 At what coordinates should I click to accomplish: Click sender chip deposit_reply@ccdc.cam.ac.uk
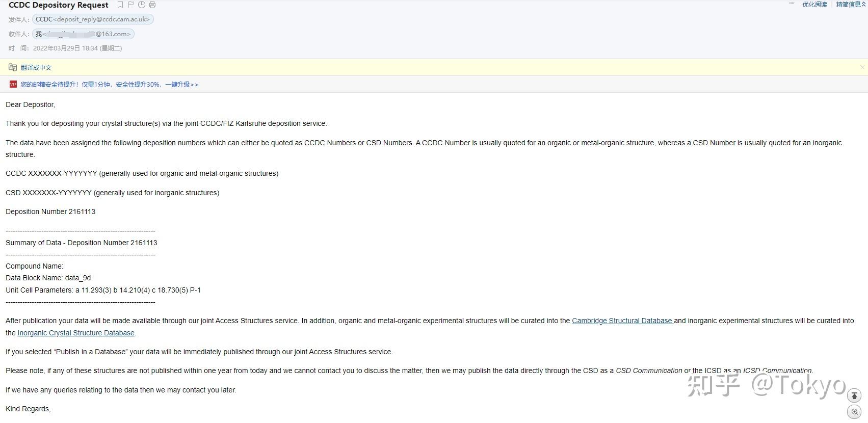(x=93, y=19)
